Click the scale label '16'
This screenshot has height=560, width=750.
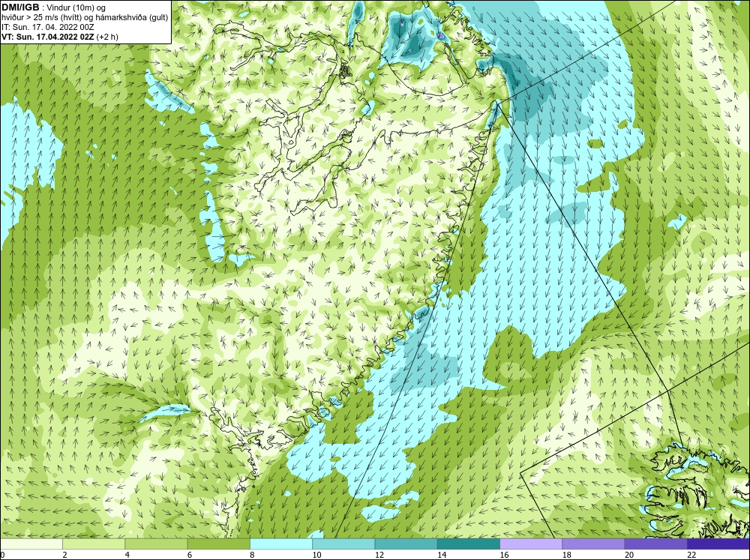(504, 555)
